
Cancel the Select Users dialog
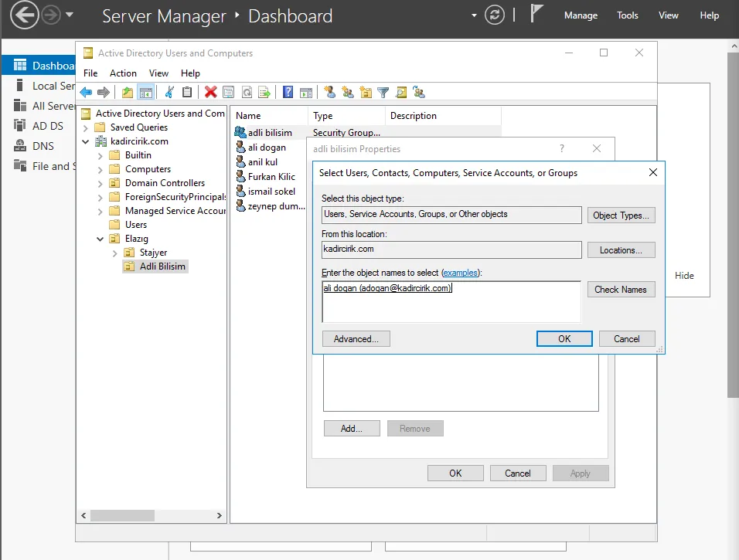tap(627, 338)
